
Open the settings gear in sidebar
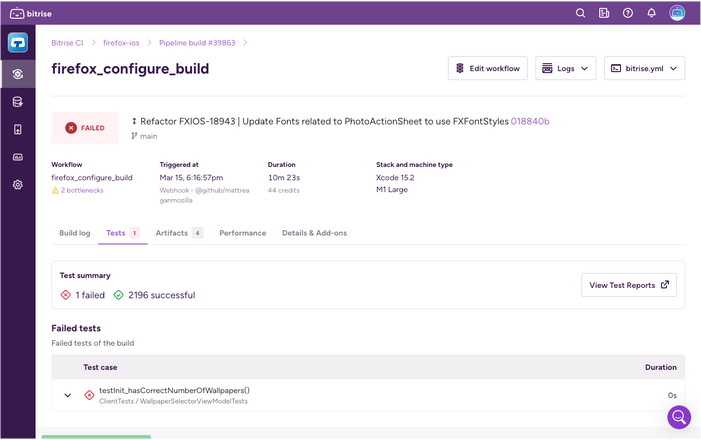point(18,185)
